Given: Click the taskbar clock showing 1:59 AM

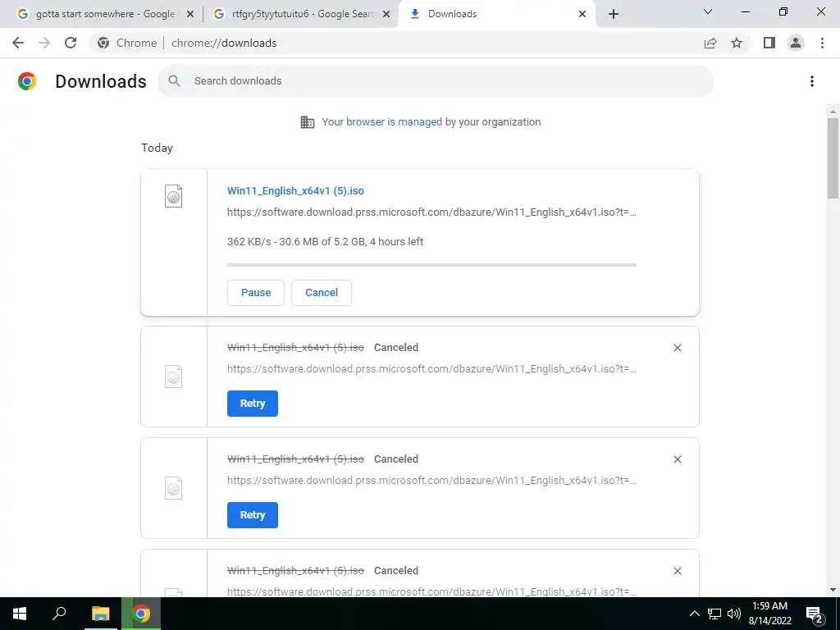Looking at the screenshot, I should click(x=769, y=614).
